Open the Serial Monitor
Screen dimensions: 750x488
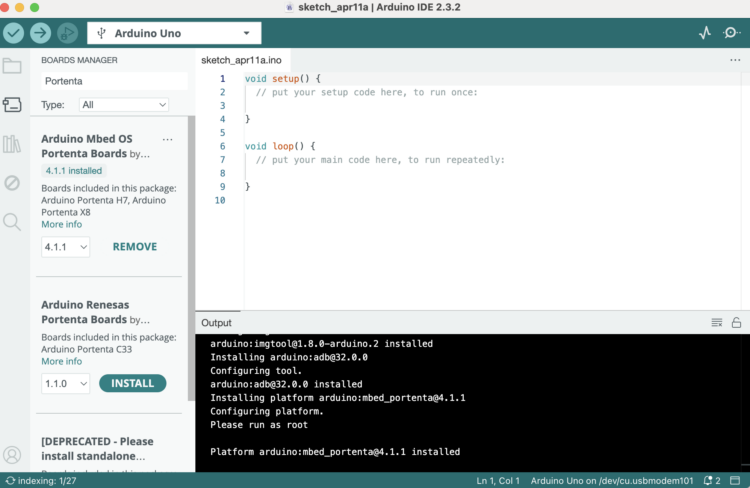[731, 33]
